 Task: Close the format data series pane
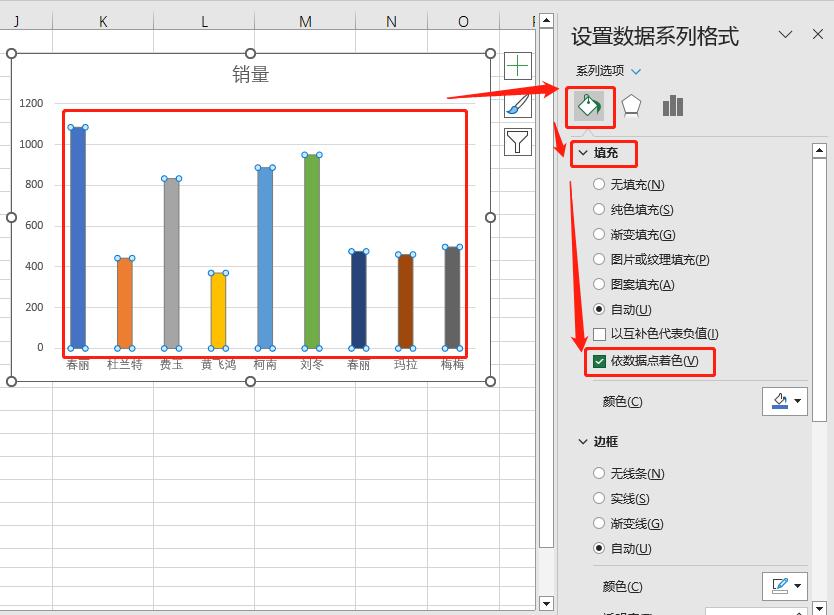(x=818, y=35)
